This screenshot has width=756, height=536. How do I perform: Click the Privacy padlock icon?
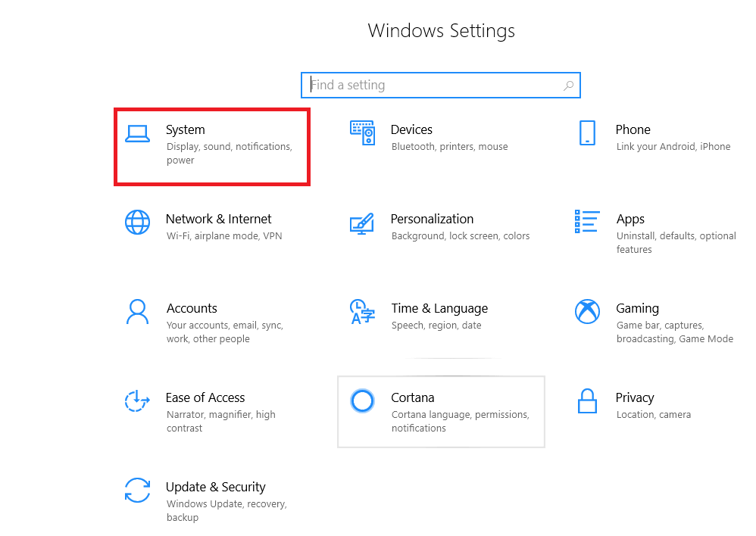click(587, 400)
